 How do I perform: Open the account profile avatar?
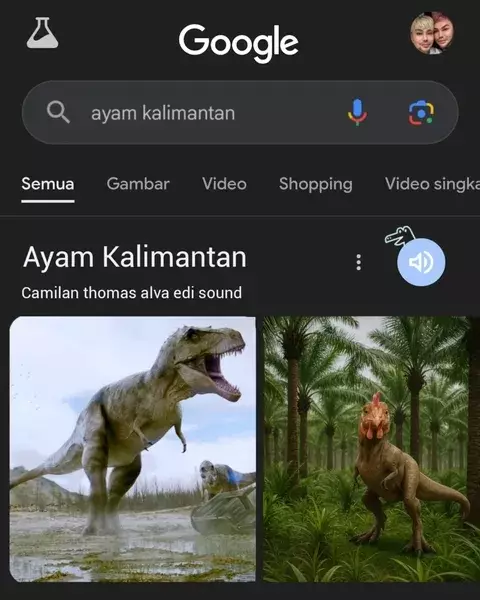pos(433,33)
